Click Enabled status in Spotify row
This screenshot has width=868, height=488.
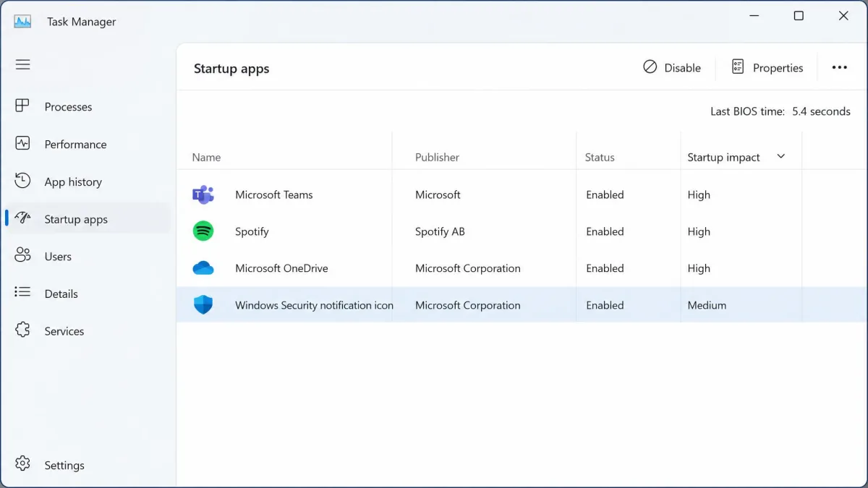(x=605, y=231)
